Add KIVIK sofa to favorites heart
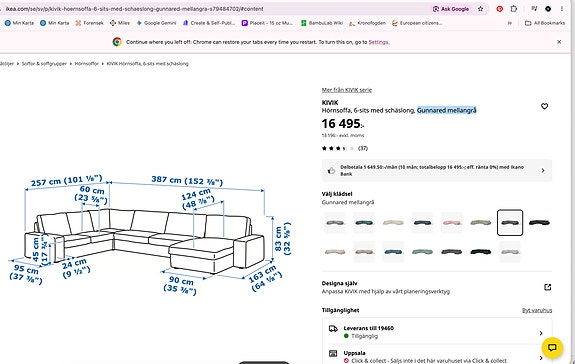This screenshot has width=575, height=364. click(x=544, y=106)
